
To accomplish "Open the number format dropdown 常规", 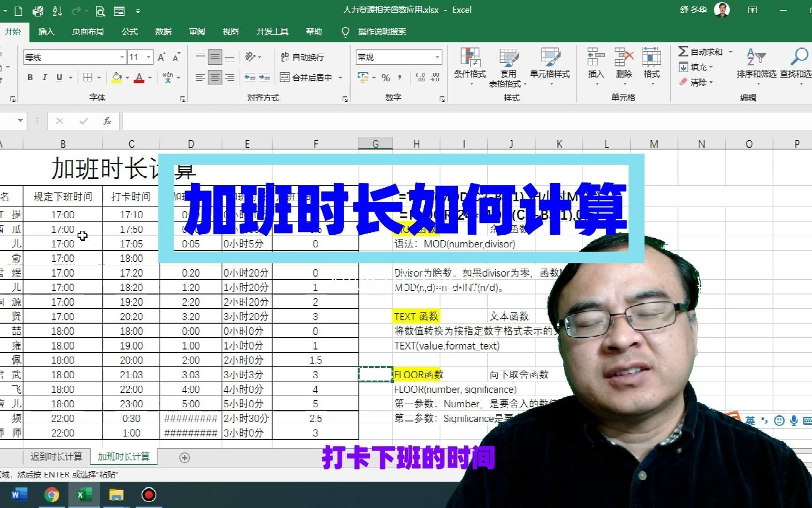I will 437,57.
